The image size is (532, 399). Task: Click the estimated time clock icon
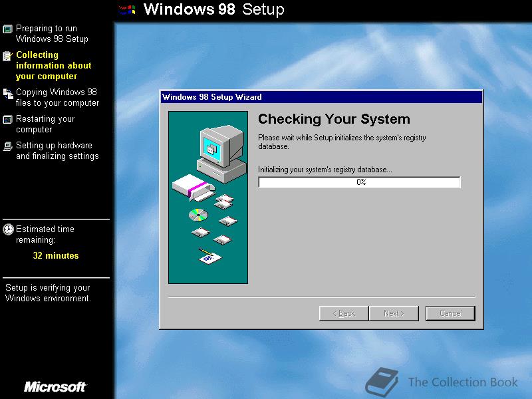tap(8, 229)
